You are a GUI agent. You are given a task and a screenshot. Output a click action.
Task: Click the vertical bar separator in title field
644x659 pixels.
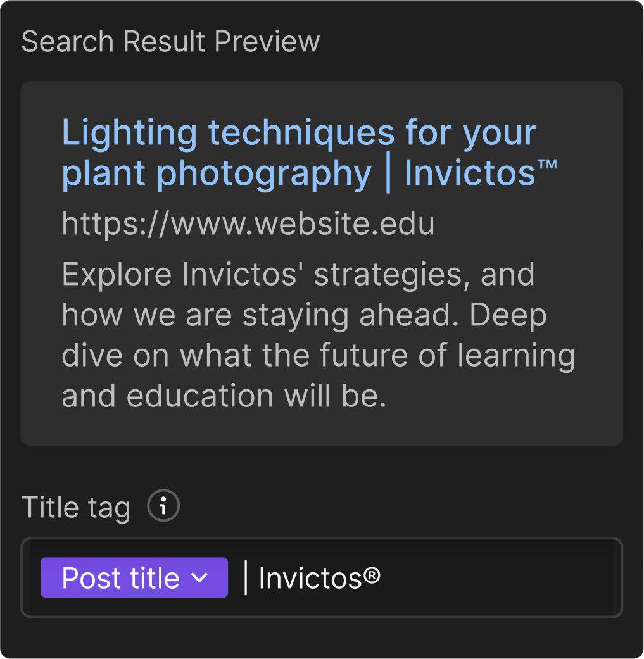(246, 578)
